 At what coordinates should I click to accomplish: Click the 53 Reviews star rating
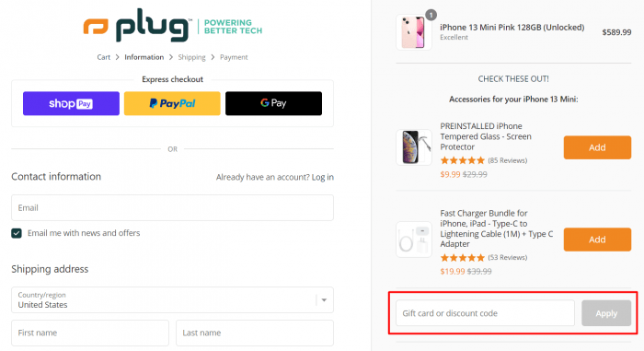pyautogui.click(x=484, y=258)
